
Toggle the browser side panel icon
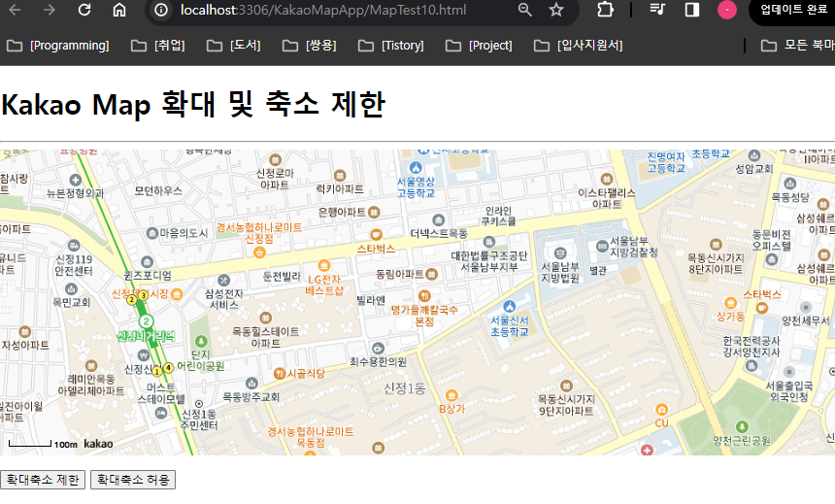(691, 10)
